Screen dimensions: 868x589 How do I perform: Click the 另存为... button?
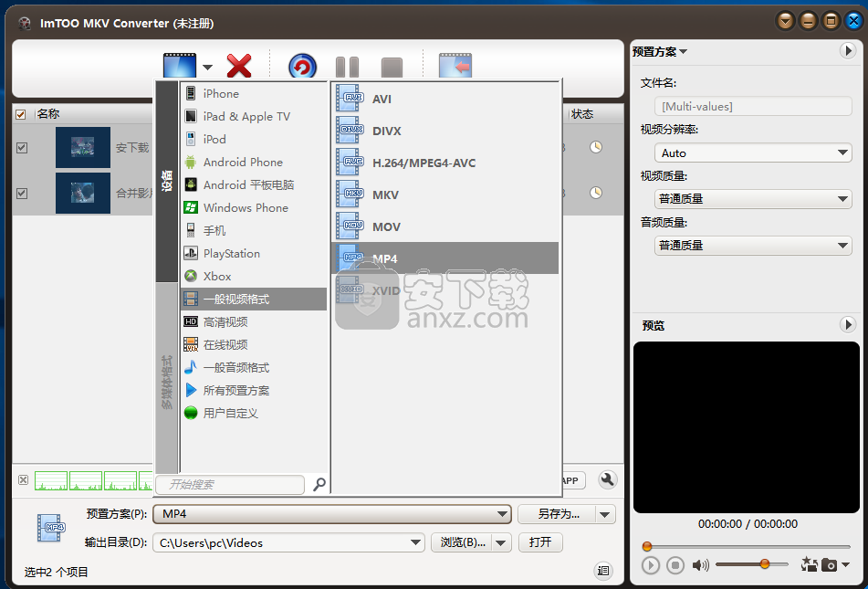pyautogui.click(x=558, y=514)
